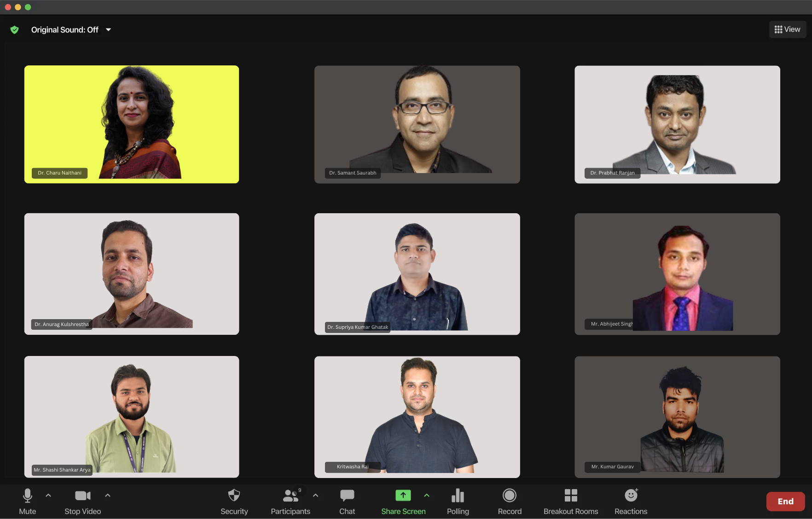The image size is (812, 519).
Task: Stop Video camera button
Action: [x=83, y=501]
